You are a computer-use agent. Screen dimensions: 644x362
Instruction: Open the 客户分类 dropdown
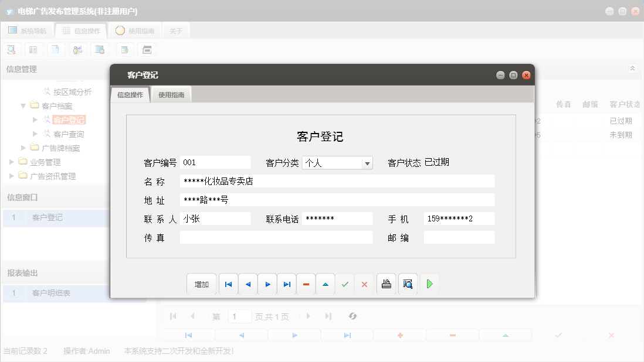click(x=367, y=162)
